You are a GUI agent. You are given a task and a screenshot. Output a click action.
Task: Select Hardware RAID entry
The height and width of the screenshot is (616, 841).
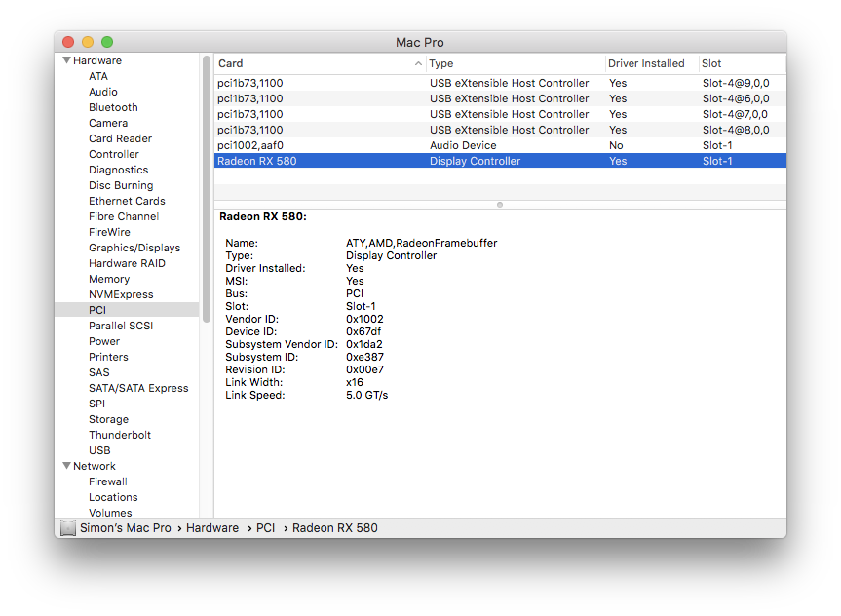(x=127, y=263)
